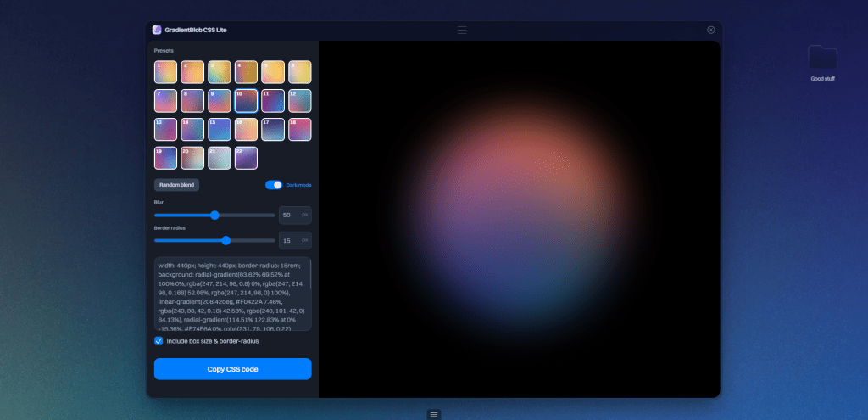Apply gradient preset 22
This screenshot has width=868, height=420.
246,158
